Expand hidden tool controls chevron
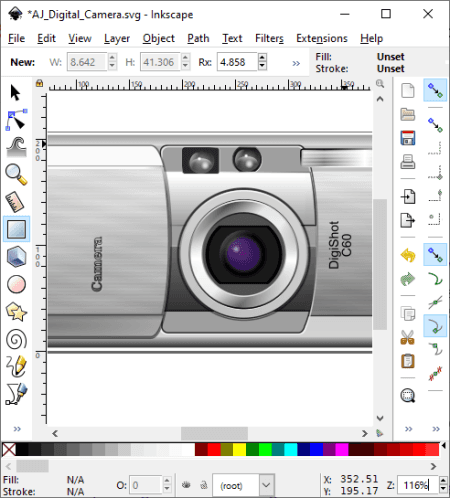The height and width of the screenshot is (498, 450). coord(296,63)
